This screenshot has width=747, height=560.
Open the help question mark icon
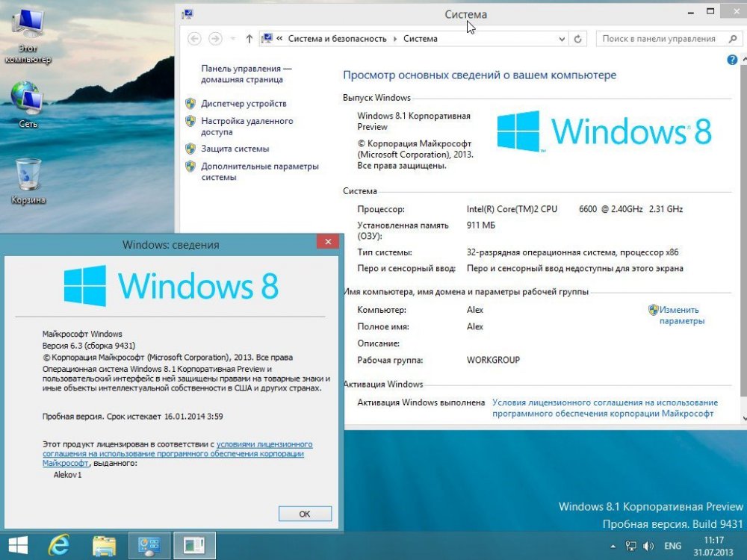click(x=732, y=60)
